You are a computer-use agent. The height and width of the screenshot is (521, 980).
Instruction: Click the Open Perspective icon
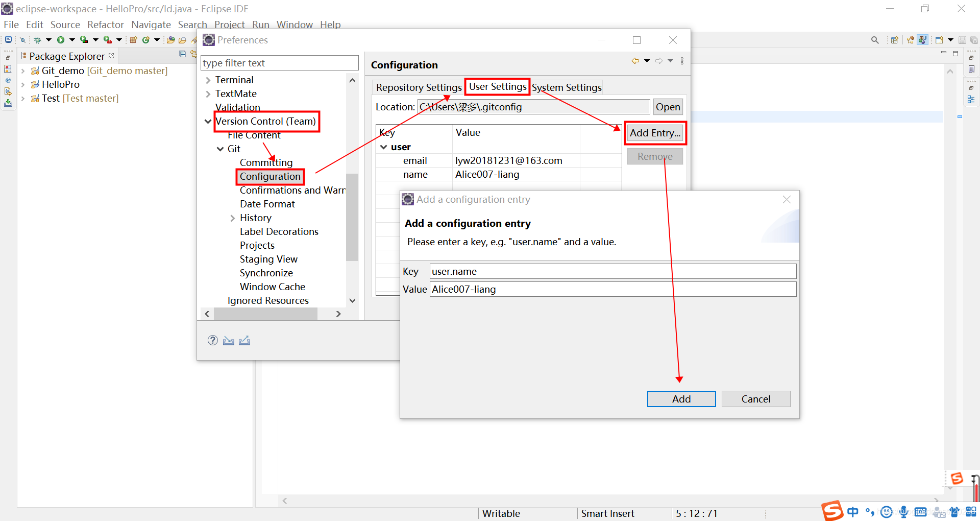click(x=894, y=40)
